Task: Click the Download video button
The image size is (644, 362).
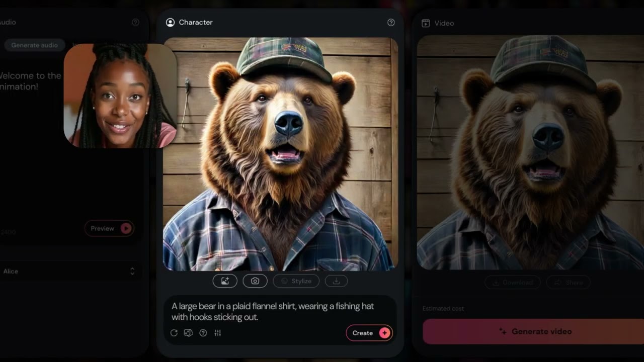Action: 513,283
